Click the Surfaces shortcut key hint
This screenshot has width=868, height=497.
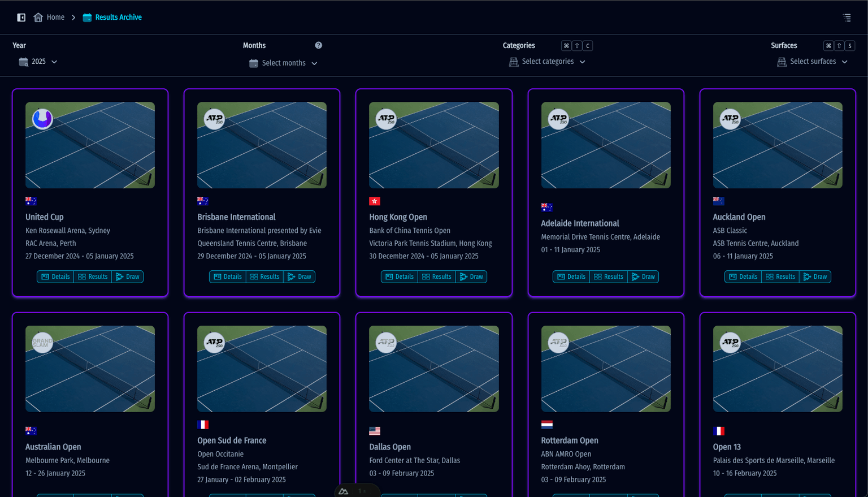click(x=839, y=46)
